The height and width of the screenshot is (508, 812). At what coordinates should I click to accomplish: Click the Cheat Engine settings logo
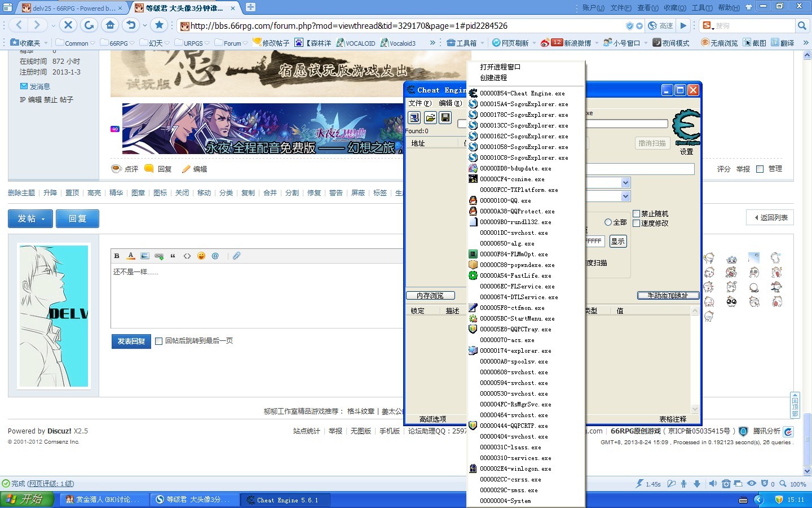687,128
